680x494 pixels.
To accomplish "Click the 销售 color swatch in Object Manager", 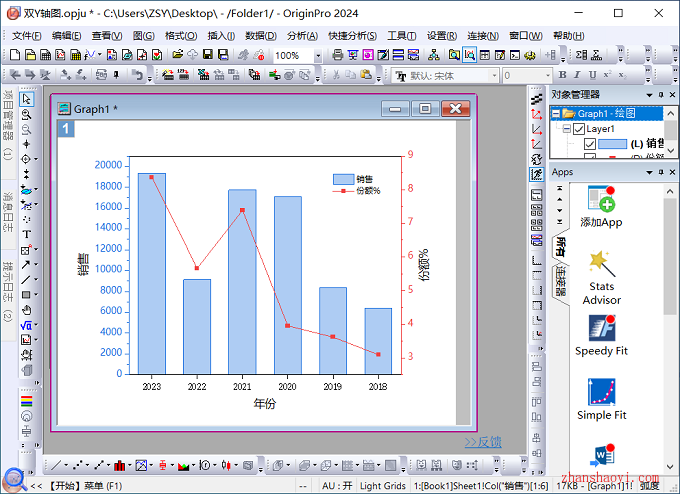I will pos(612,144).
